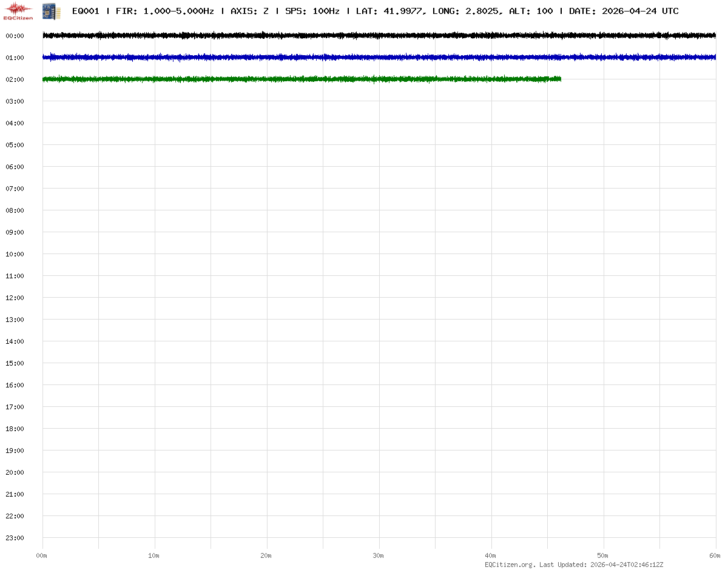Image resolution: width=728 pixels, height=570 pixels.
Task: Click the DATE 2026-04-24 UTC header text
Action: [624, 11]
